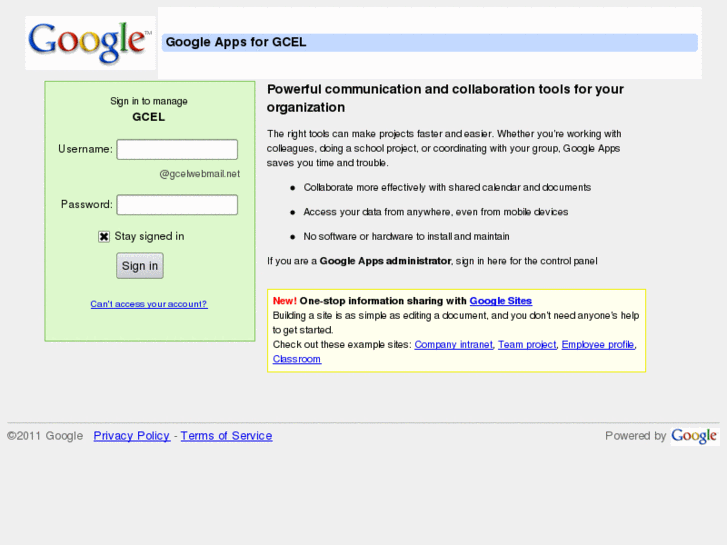Click the Collaborate more effectively bullet
Viewport: 727px width, 545px height.
click(447, 187)
